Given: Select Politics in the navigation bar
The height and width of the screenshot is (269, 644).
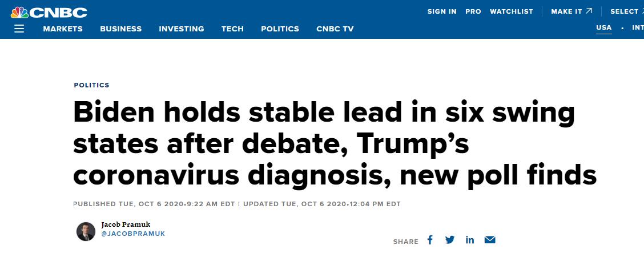Looking at the screenshot, I should [x=280, y=29].
